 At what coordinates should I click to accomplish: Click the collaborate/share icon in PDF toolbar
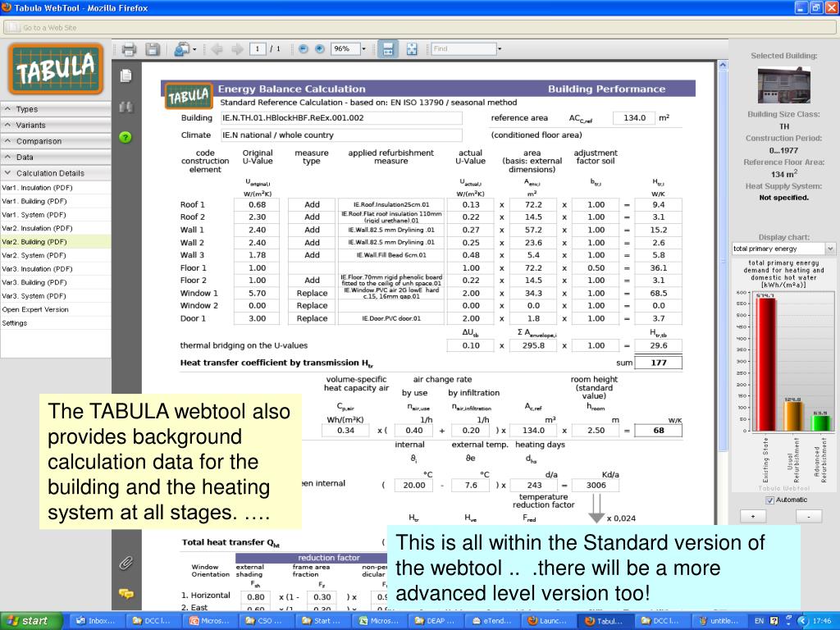[181, 49]
